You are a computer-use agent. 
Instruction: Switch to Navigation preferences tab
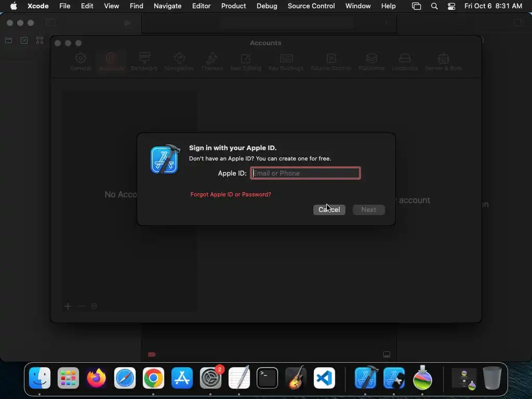[x=179, y=62]
